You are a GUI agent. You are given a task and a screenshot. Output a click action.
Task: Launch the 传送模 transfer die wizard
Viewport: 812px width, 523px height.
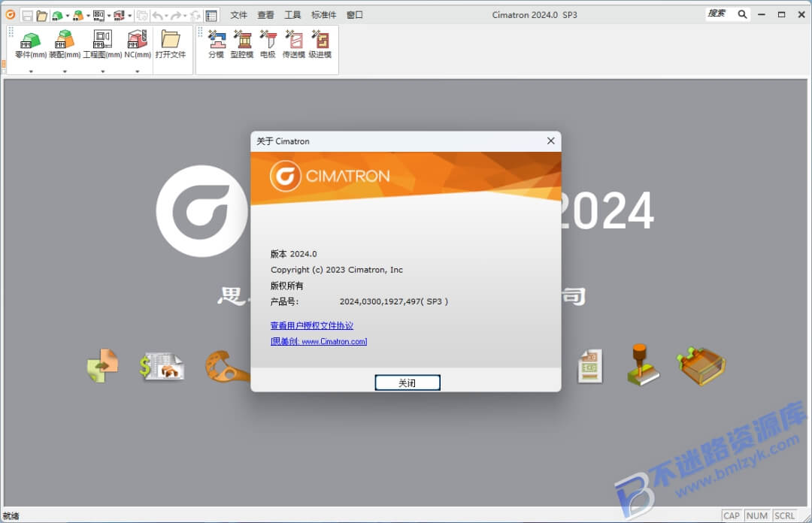pos(294,44)
